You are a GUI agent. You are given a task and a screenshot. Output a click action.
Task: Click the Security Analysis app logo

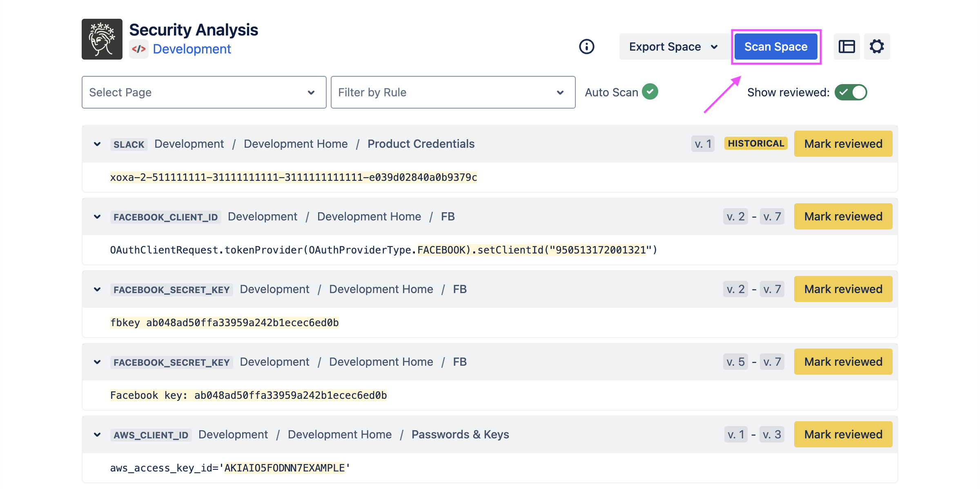(x=102, y=39)
